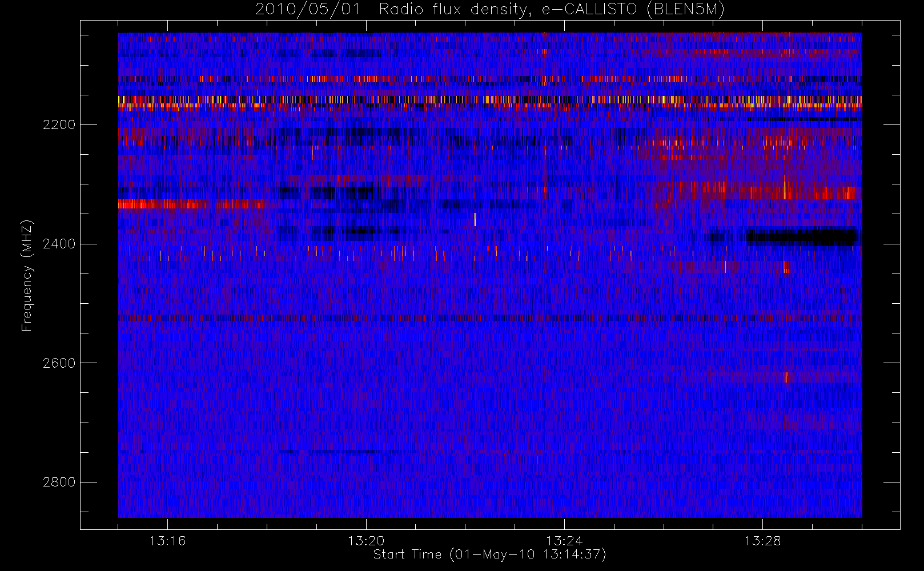Click the 2400 frequency tick label
Viewport: 924px width, 571px height.
point(59,244)
